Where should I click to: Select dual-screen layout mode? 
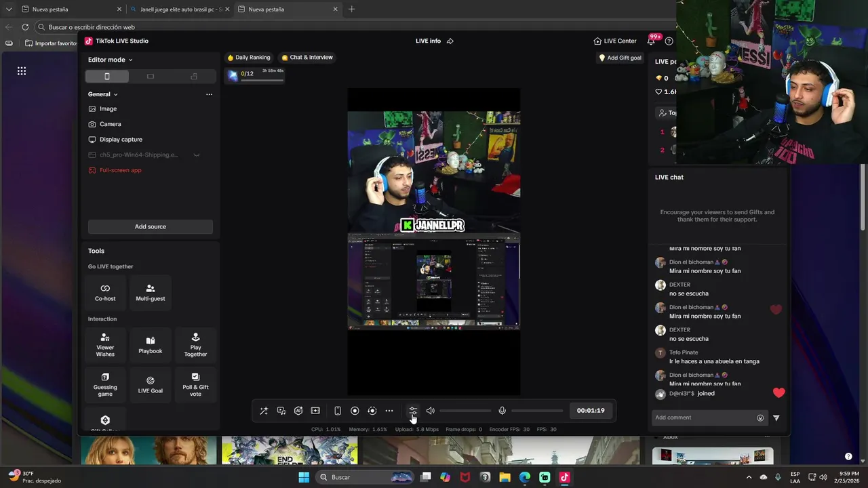point(194,77)
